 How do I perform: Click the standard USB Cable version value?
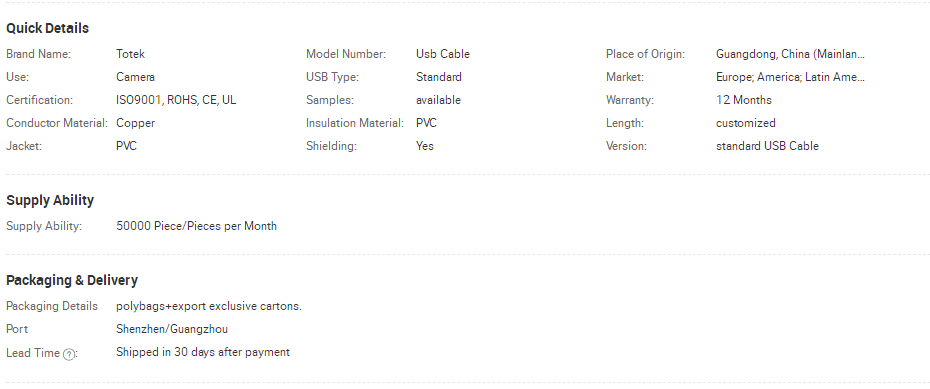[767, 146]
